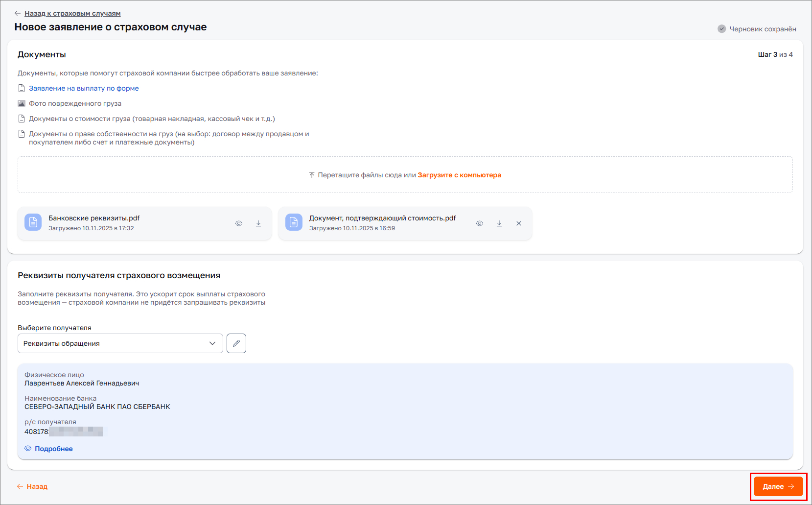The image size is (812, 505).
Task: Click the pencil edit icon beside recipient dropdown
Action: click(x=236, y=343)
